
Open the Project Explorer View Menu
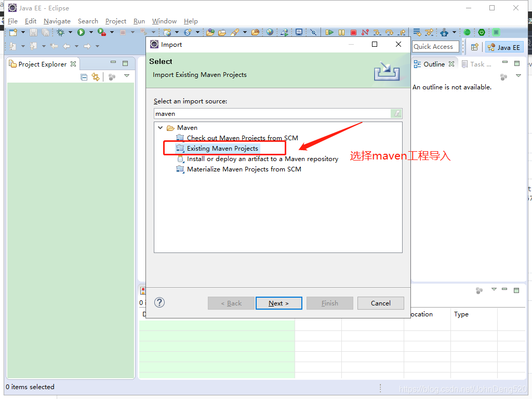point(127,76)
